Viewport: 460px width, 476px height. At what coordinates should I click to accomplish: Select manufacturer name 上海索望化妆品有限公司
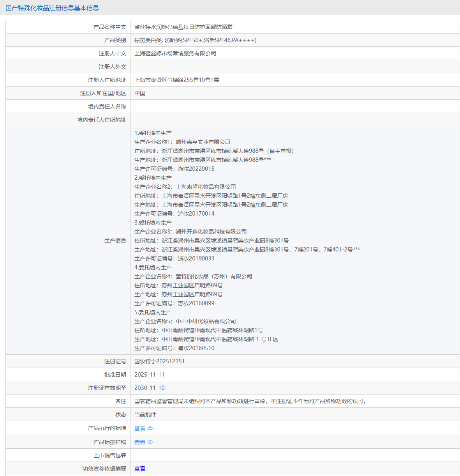(206, 187)
